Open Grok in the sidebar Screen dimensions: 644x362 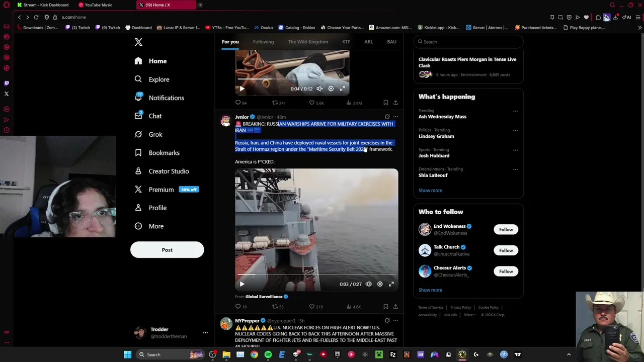(148, 134)
